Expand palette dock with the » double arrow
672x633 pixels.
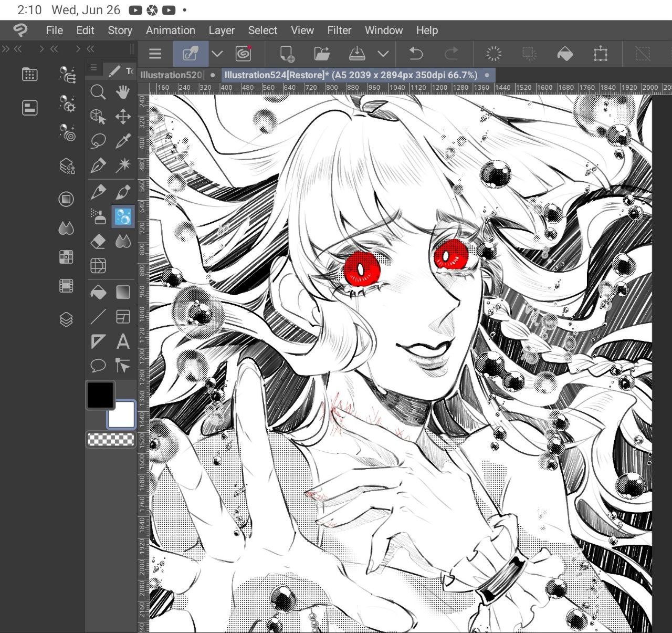pyautogui.click(x=6, y=49)
